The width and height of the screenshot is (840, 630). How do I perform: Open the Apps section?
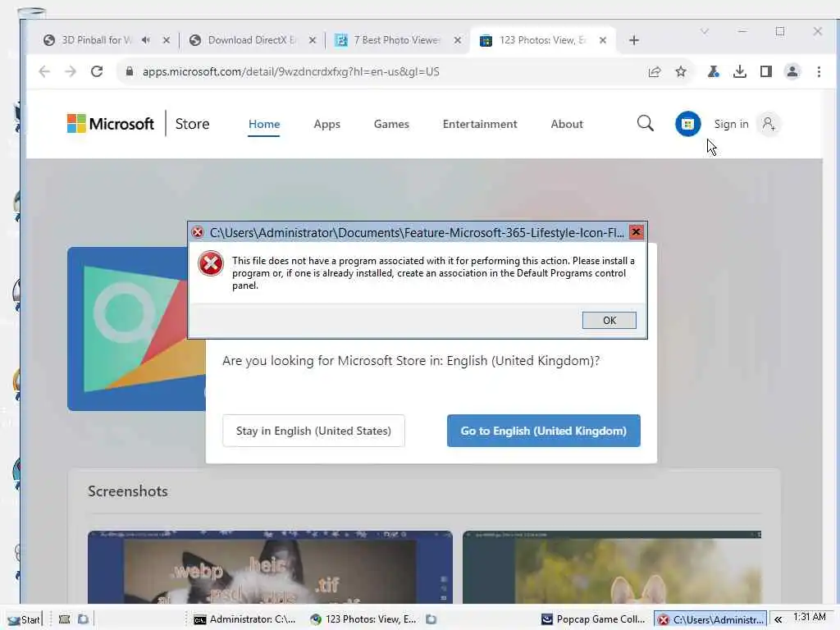(326, 125)
